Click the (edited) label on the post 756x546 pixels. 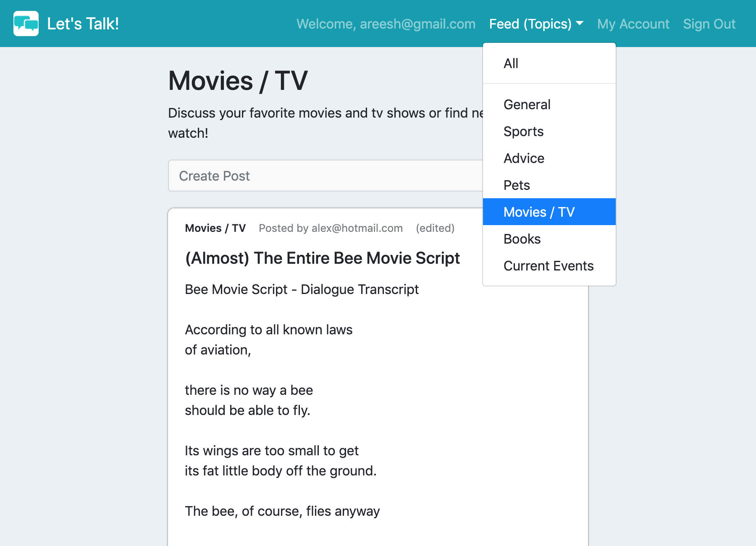pos(435,228)
